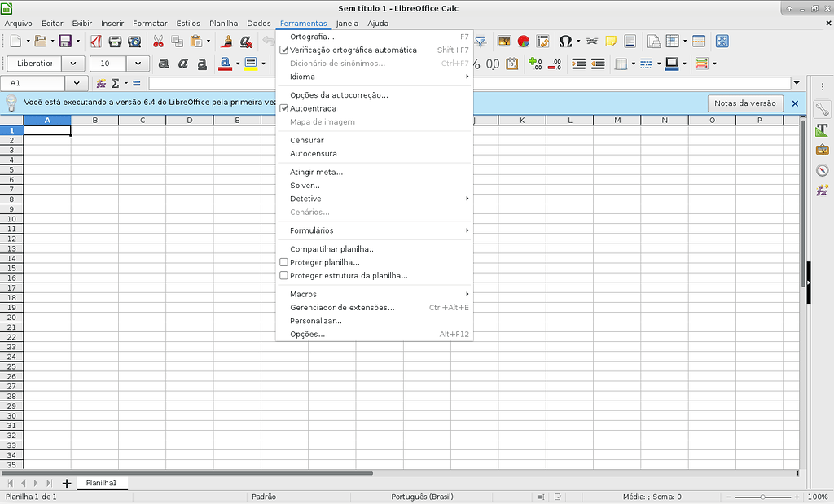
Task: Click the Copy icon
Action: (177, 41)
